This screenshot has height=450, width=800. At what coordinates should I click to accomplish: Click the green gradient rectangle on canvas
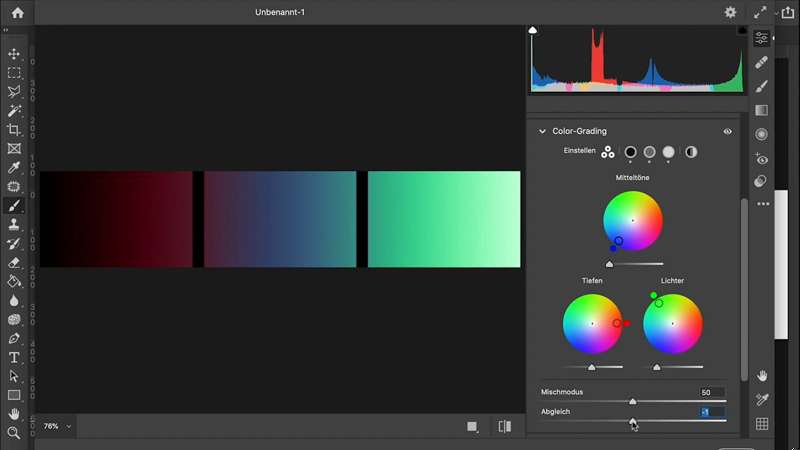[444, 219]
